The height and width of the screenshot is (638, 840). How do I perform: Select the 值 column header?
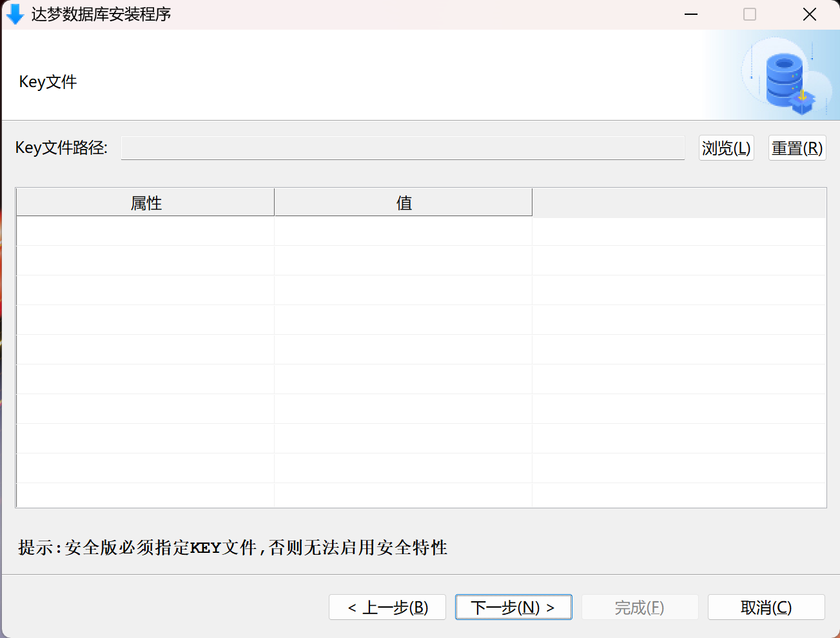(404, 203)
